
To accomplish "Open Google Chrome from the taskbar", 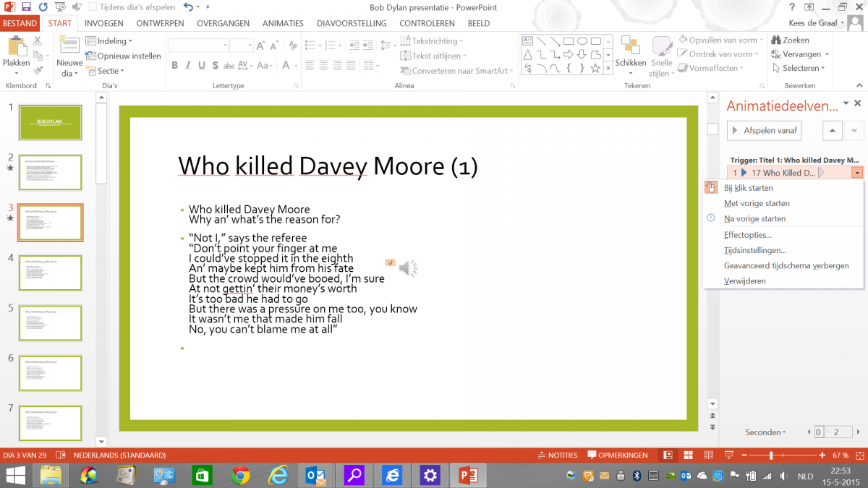I will coord(240,475).
